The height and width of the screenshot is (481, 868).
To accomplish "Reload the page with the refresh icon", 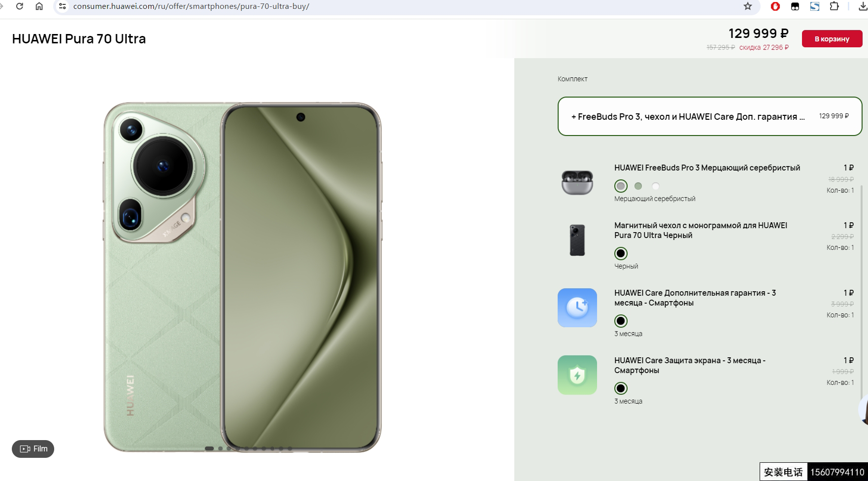I will [20, 6].
